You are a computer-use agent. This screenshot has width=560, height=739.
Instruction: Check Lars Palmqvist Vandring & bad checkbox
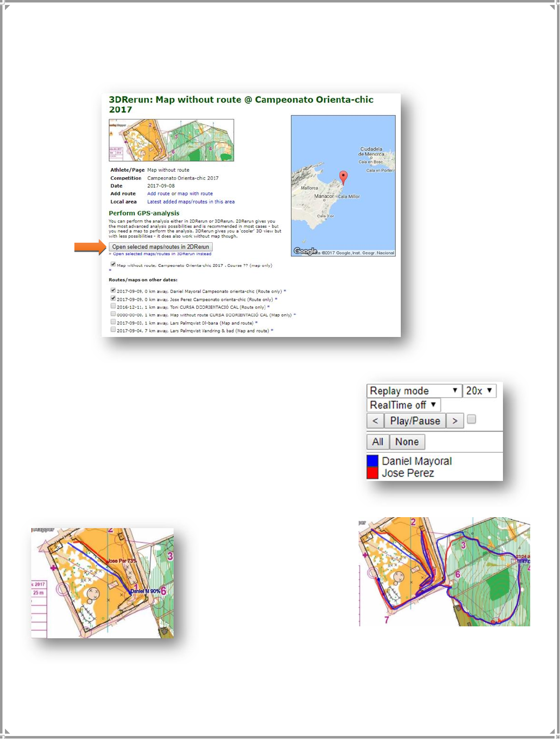click(113, 330)
